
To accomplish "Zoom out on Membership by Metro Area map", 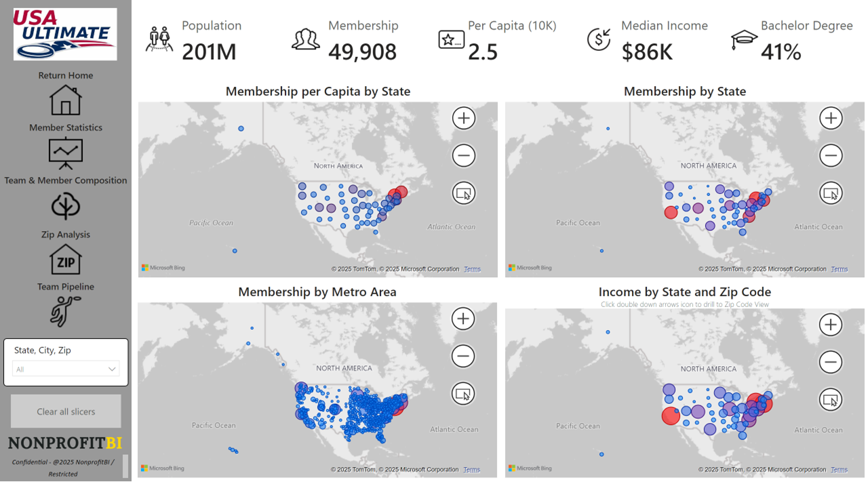I will point(463,356).
